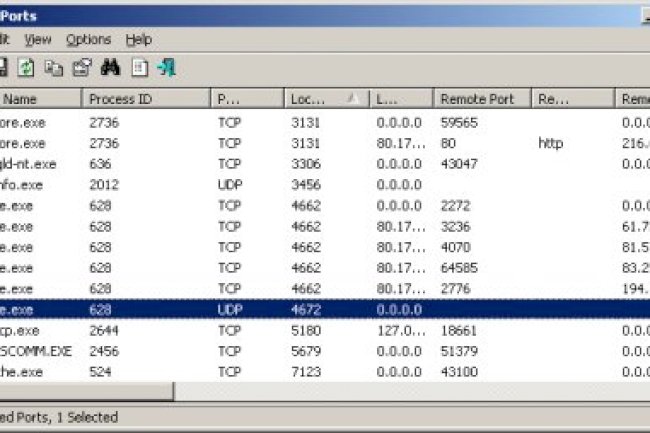This screenshot has height=433, width=650.
Task: Click process ID 2456 cell
Action: (x=104, y=351)
